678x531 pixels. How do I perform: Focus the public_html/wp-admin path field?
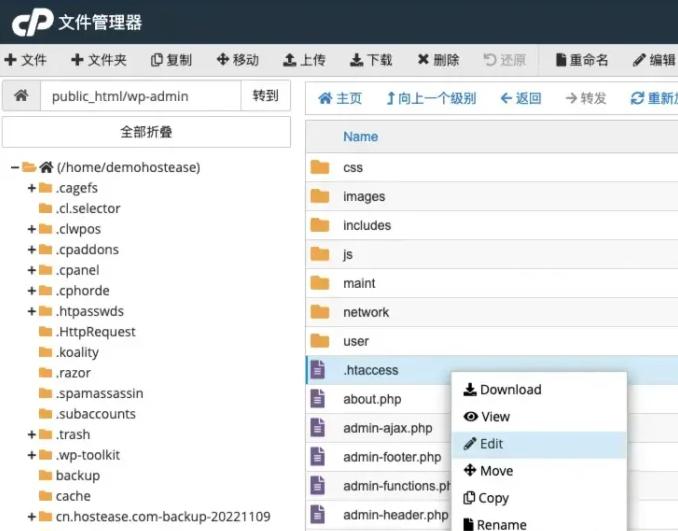tap(141, 96)
